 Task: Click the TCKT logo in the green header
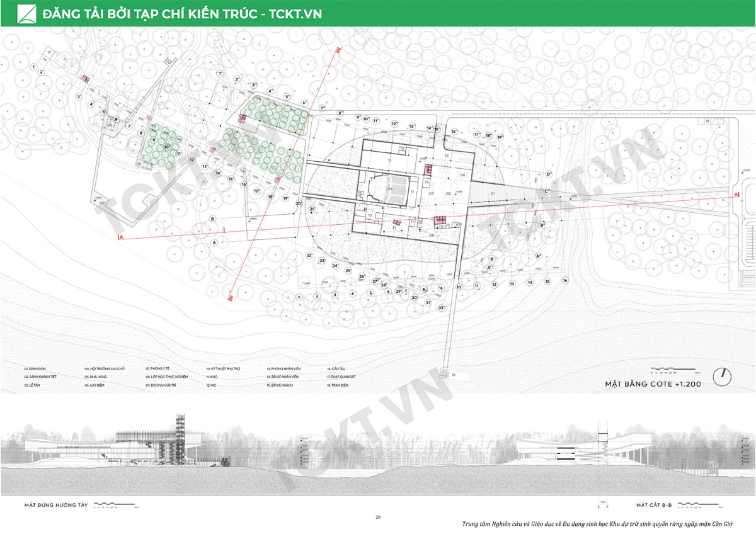click(26, 13)
